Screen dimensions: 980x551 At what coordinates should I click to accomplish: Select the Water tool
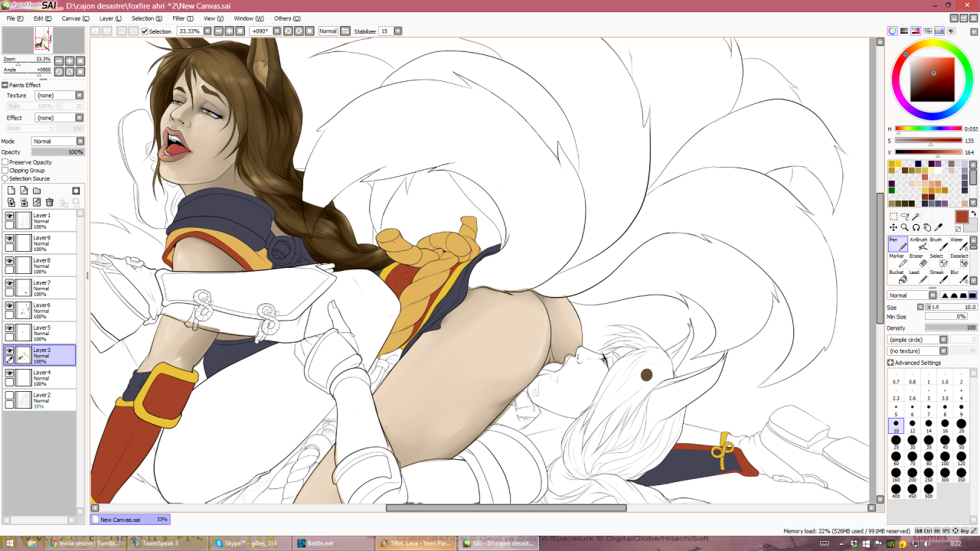pyautogui.click(x=958, y=244)
